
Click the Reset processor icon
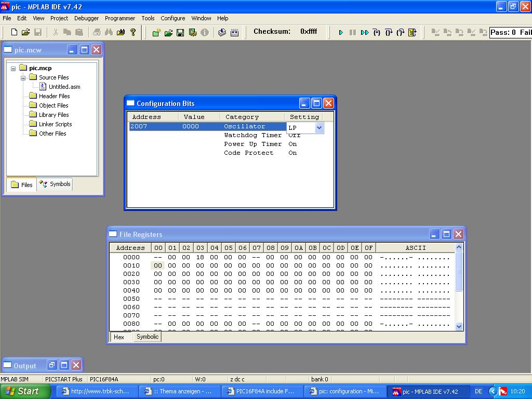point(412,33)
